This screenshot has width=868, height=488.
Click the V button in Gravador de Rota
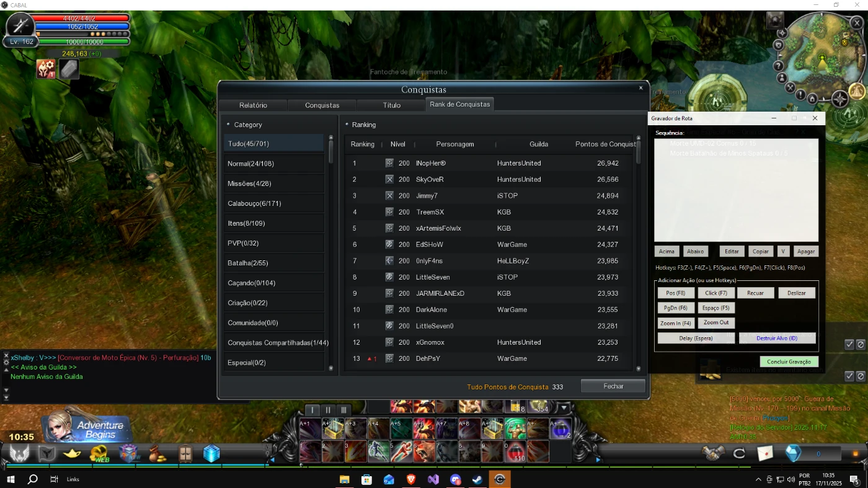tap(784, 251)
